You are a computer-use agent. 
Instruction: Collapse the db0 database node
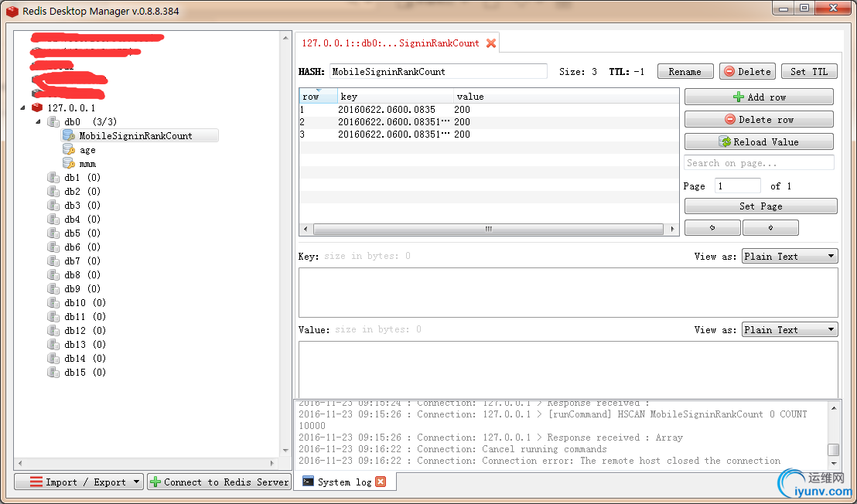point(38,121)
